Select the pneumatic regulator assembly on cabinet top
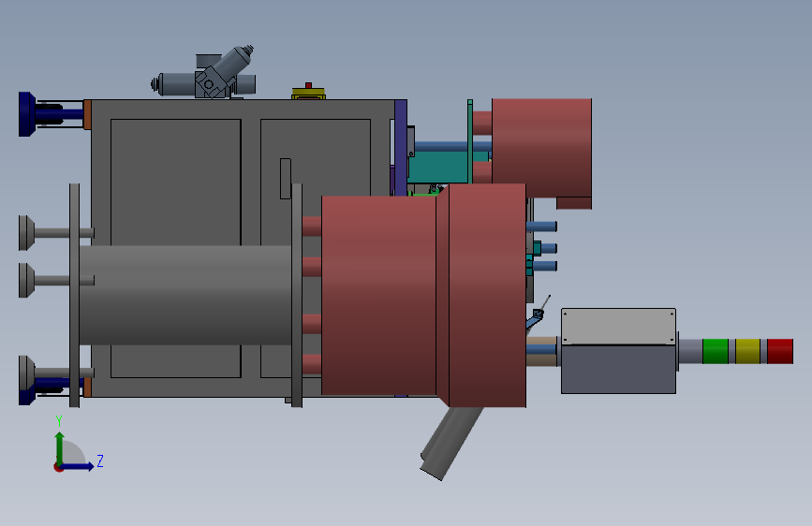812x526 pixels. point(204,72)
